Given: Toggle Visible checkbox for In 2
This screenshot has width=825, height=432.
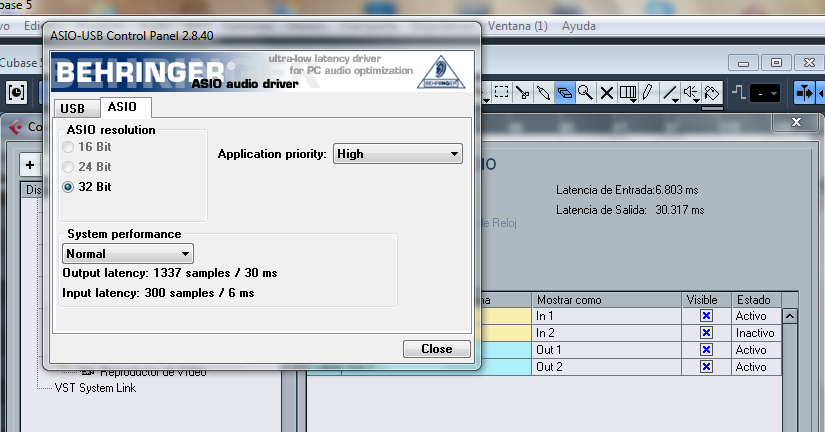Looking at the screenshot, I should pyautogui.click(x=706, y=333).
